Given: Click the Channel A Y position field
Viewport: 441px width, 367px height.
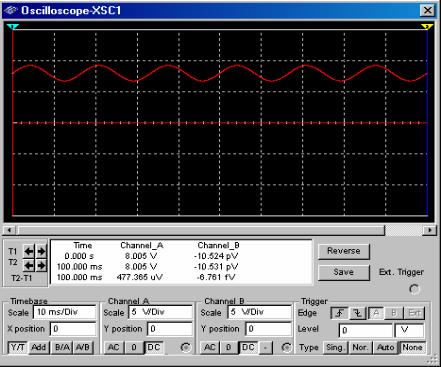Looking at the screenshot, I should point(170,329).
